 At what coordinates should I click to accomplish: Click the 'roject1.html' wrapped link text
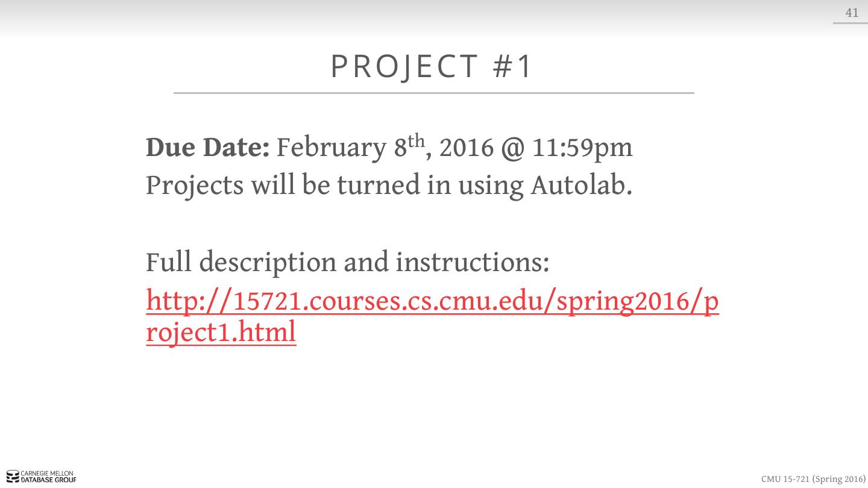point(221,332)
